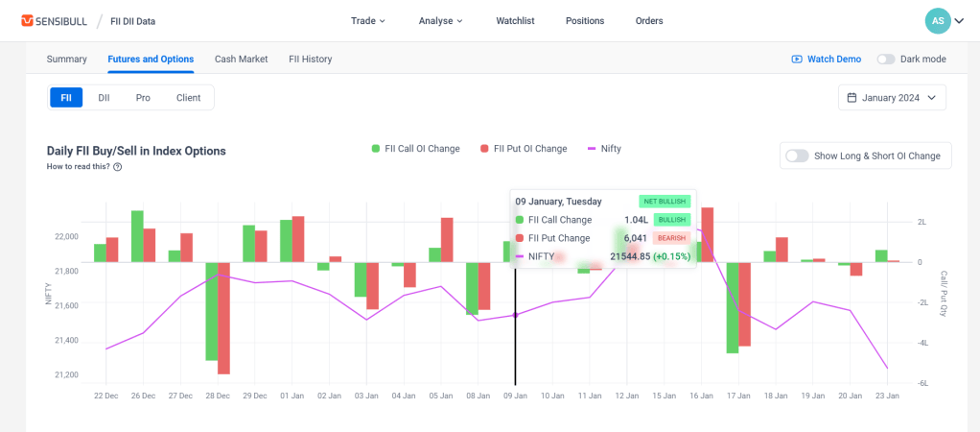Viewport: 980px width, 432px height.
Task: Click the -6L quantity axis label
Action: click(x=922, y=383)
